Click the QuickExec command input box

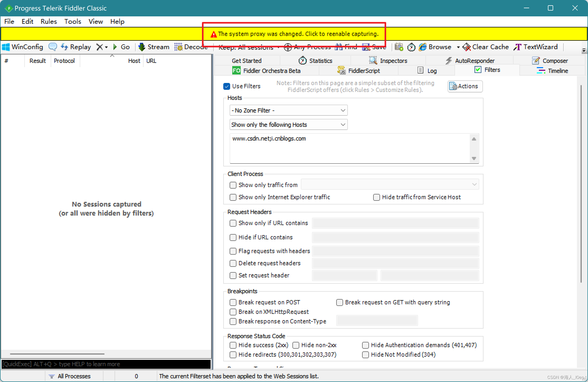[x=106, y=364]
